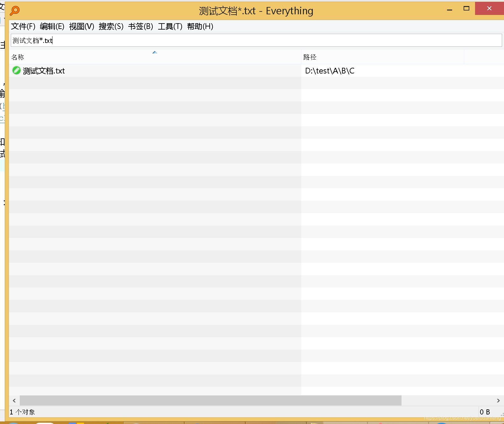Viewport: 504px width, 424px height.
Task: Close the Everything window
Action: pyautogui.click(x=489, y=9)
